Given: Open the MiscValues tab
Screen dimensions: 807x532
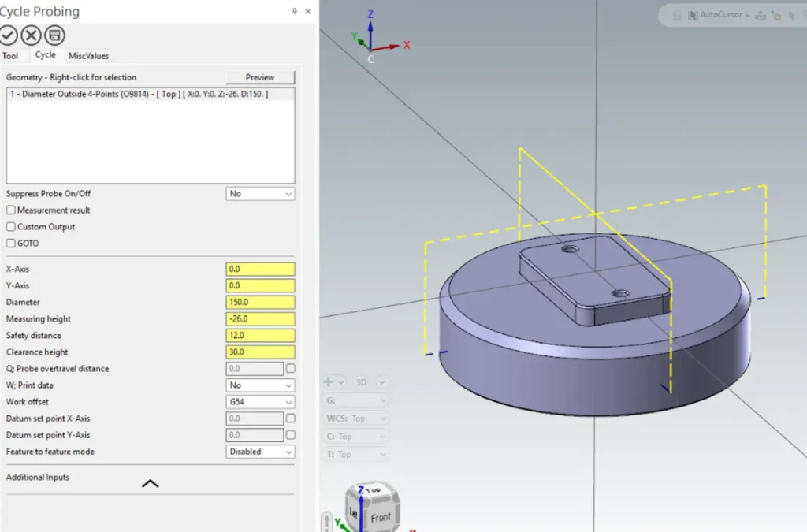Looking at the screenshot, I should click(88, 56).
